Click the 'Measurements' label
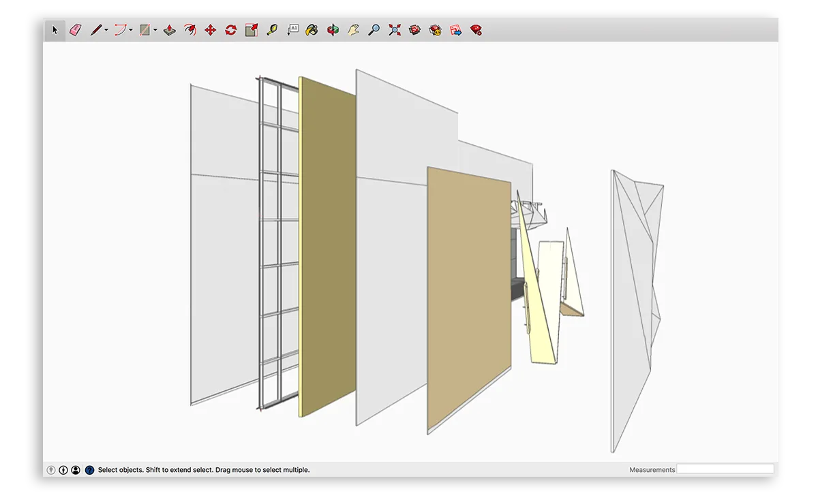The width and height of the screenshot is (818, 504). click(x=652, y=470)
